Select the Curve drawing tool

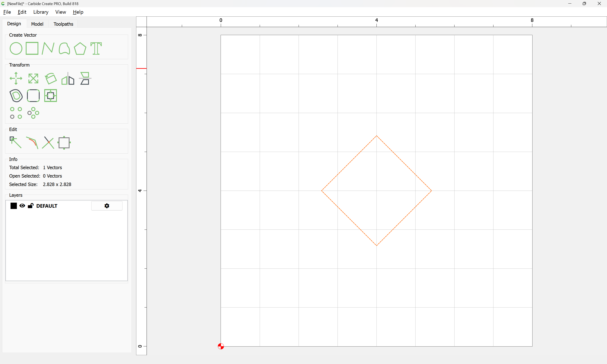pos(64,48)
